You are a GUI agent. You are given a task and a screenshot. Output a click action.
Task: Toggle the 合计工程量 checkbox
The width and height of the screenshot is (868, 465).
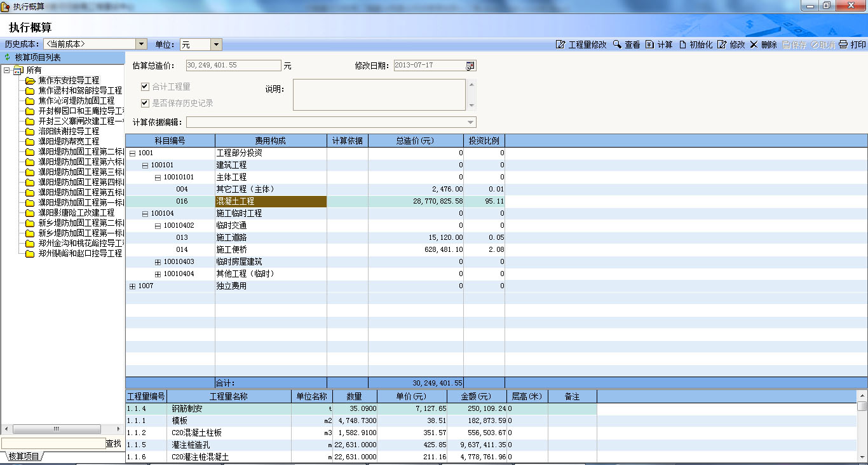[145, 87]
